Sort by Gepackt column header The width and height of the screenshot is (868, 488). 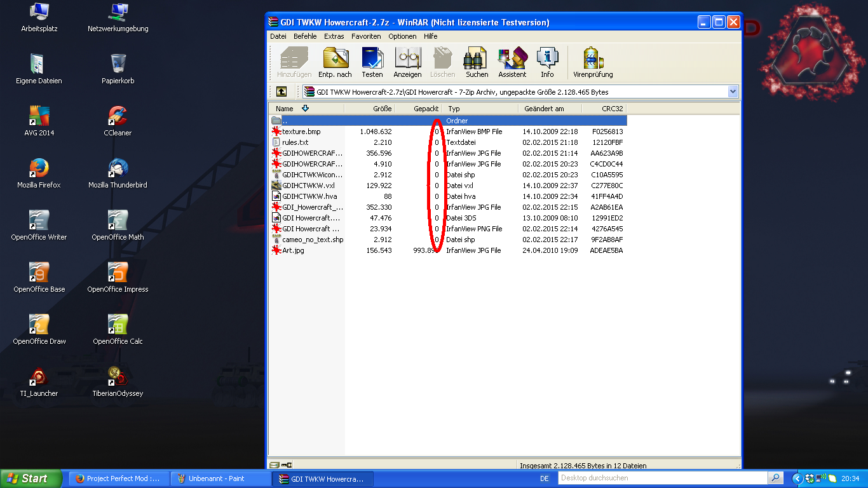419,109
